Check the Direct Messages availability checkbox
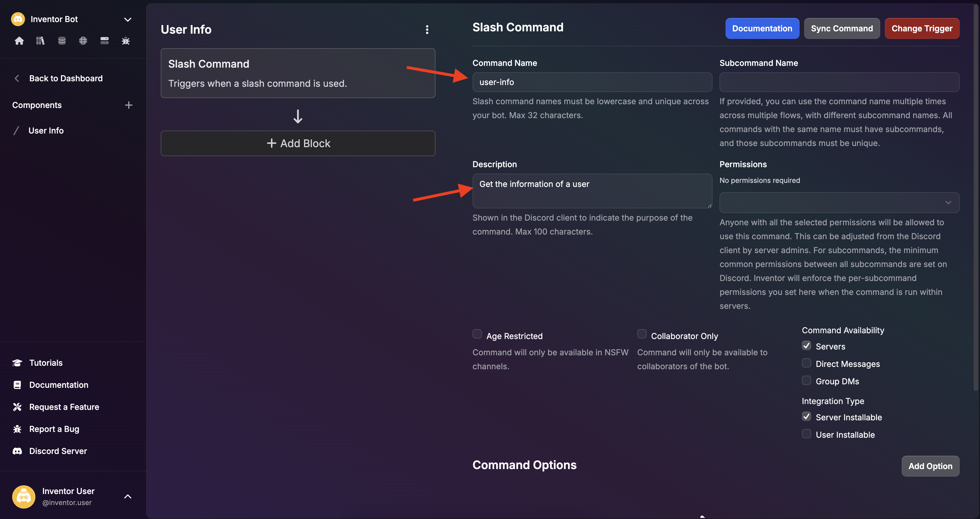The height and width of the screenshot is (519, 980). pos(807,363)
